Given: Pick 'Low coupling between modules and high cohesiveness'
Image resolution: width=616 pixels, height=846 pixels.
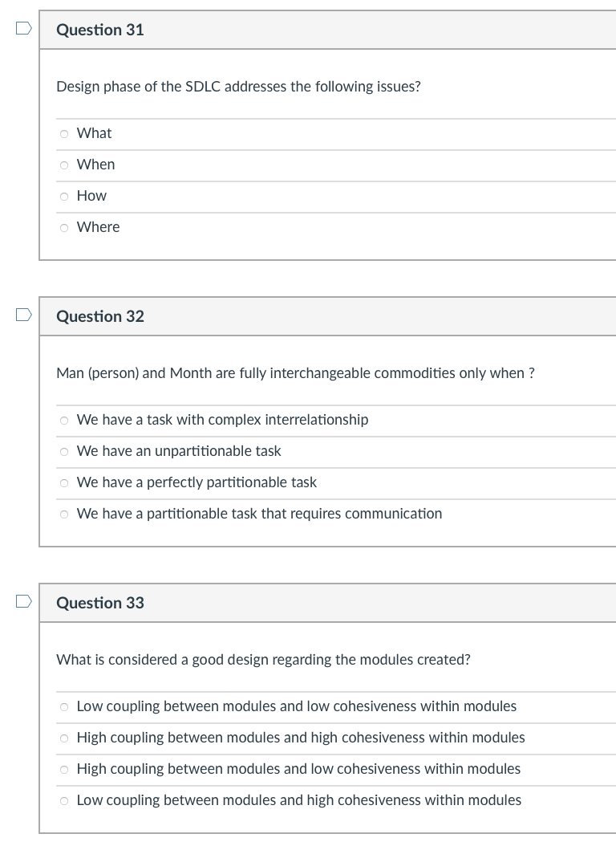Looking at the screenshot, I should (63, 800).
